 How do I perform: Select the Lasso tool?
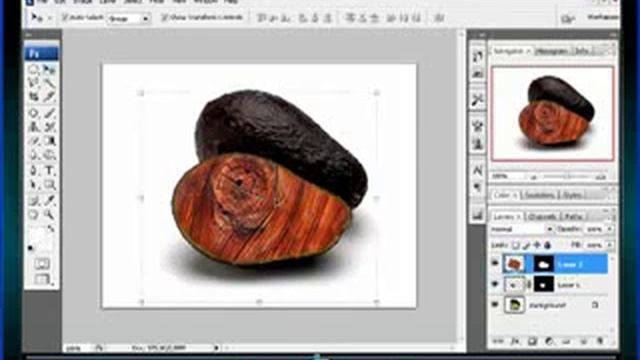(34, 83)
